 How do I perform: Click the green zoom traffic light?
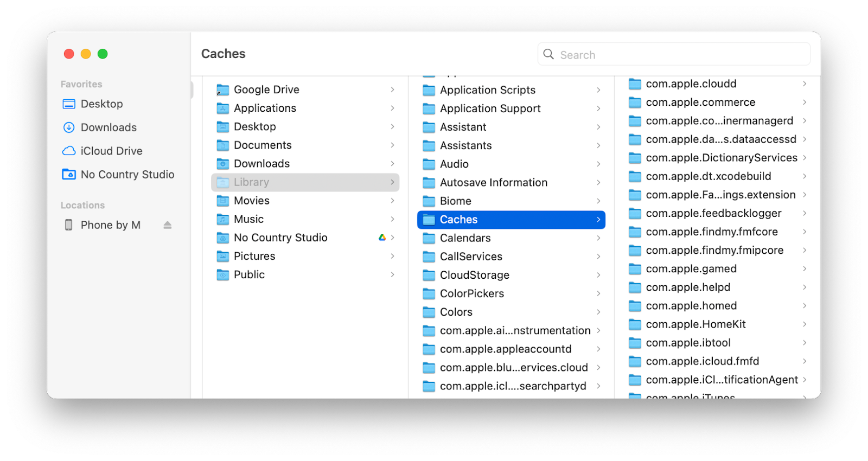102,54
